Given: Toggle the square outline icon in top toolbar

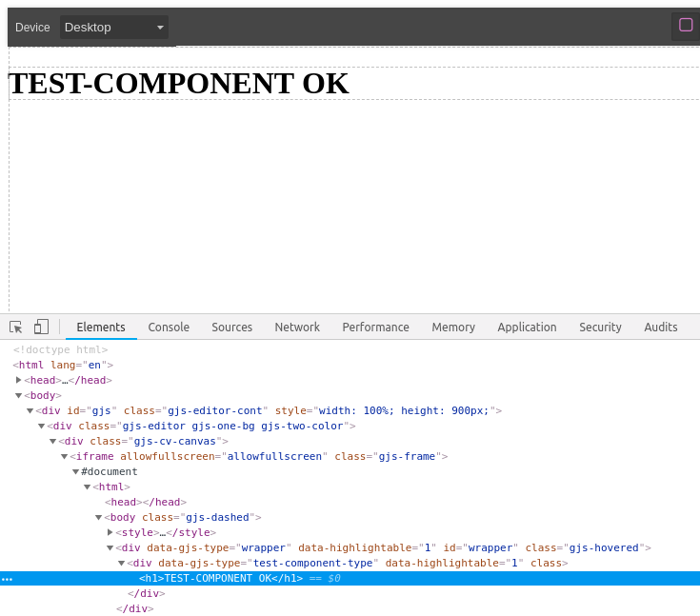Looking at the screenshot, I should pyautogui.click(x=686, y=25).
